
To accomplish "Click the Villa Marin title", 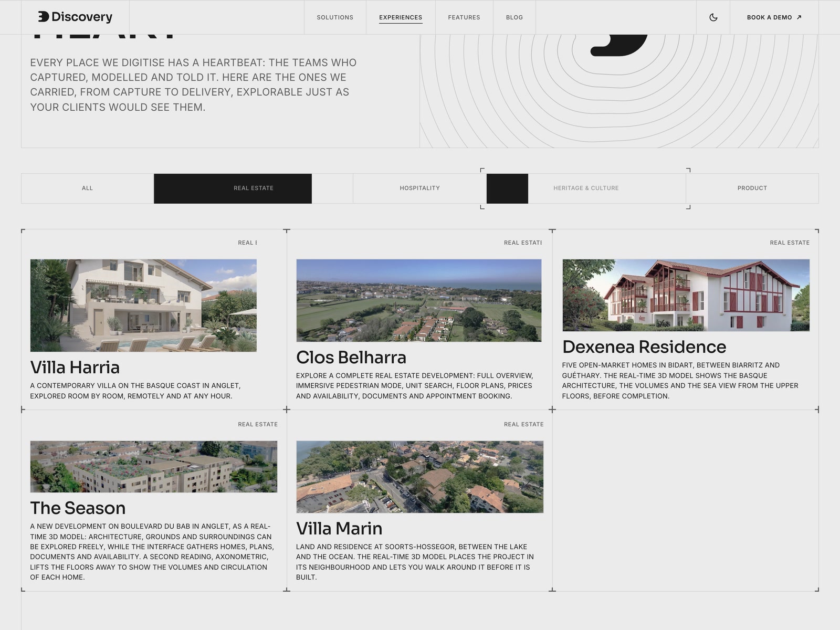I will click(339, 528).
